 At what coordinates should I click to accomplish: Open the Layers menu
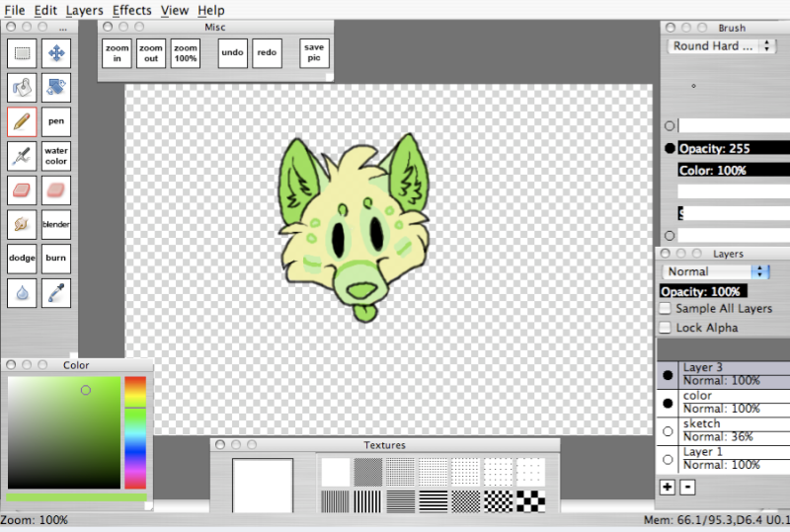[84, 10]
